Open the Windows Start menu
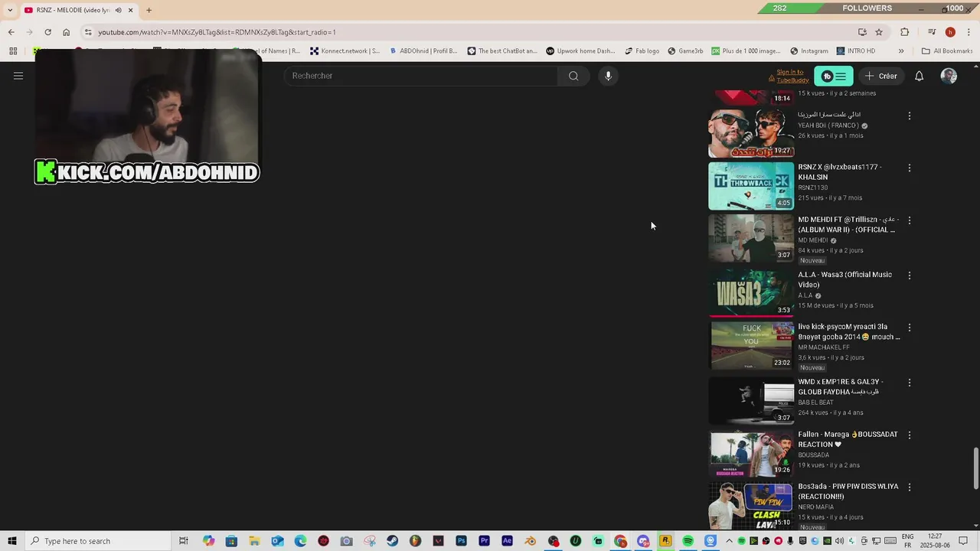The image size is (980, 551). coord(11,541)
